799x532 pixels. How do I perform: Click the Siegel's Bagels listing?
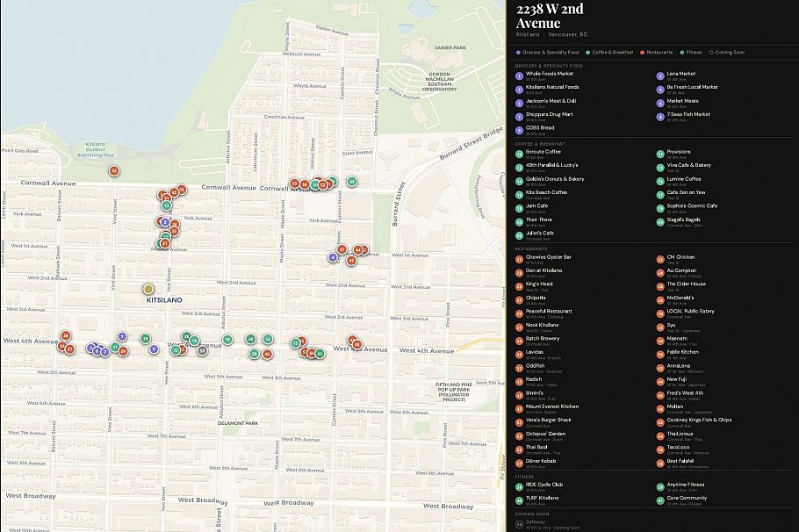(x=684, y=219)
